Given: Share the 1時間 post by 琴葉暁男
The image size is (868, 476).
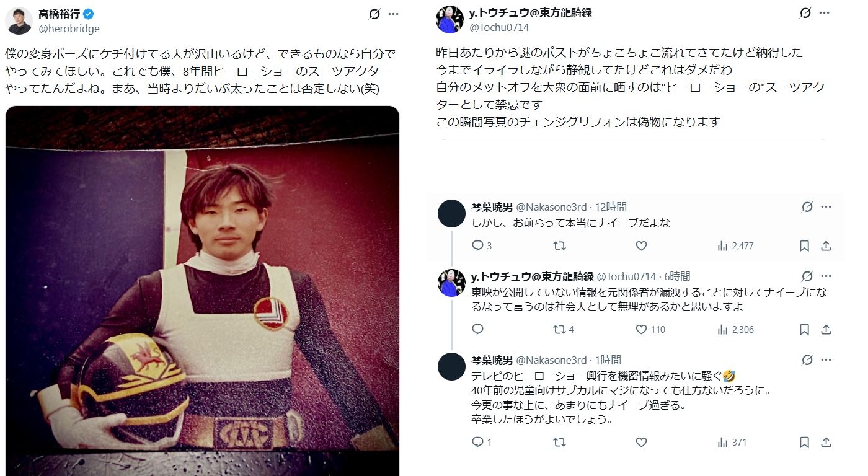Looking at the screenshot, I should tap(826, 443).
